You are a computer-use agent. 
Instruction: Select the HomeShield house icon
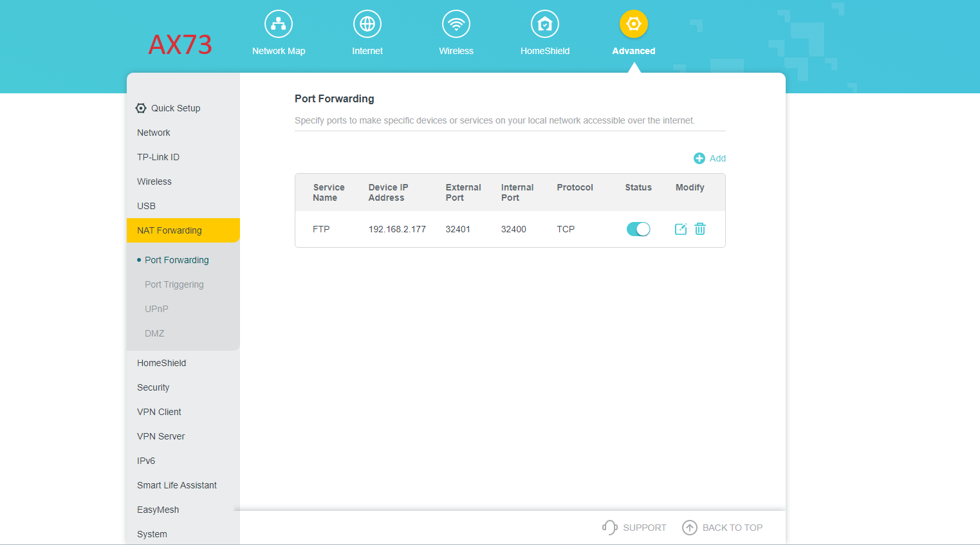click(545, 24)
